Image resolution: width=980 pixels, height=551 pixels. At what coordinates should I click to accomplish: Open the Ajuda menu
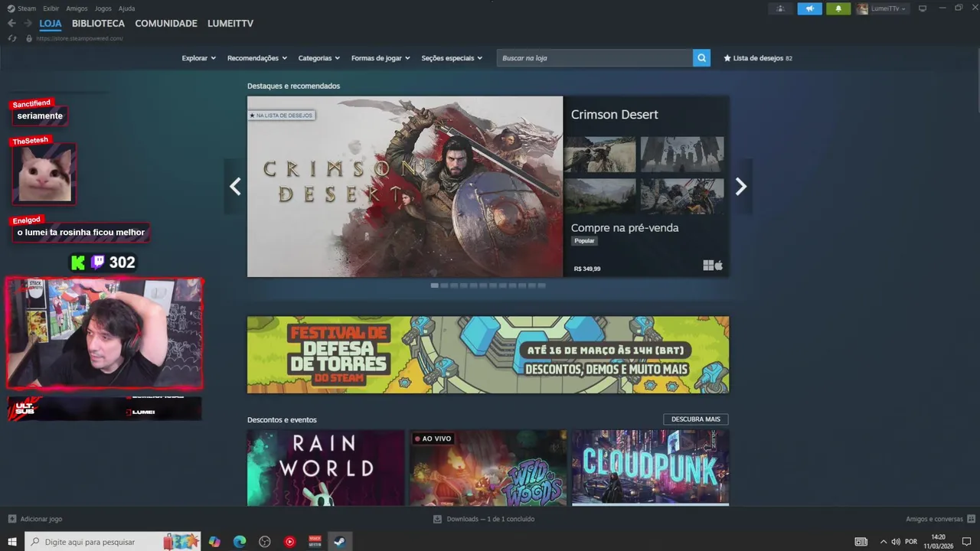[x=127, y=8]
